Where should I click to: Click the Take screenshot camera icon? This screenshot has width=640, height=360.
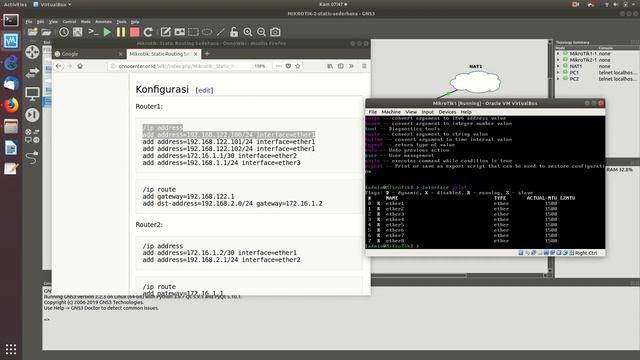(276, 32)
